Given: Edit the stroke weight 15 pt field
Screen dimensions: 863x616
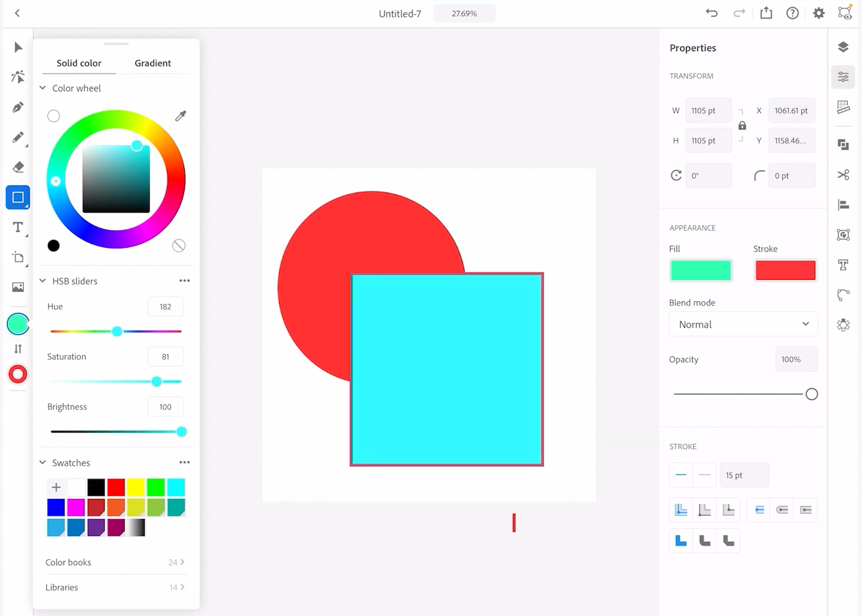Looking at the screenshot, I should pos(744,475).
